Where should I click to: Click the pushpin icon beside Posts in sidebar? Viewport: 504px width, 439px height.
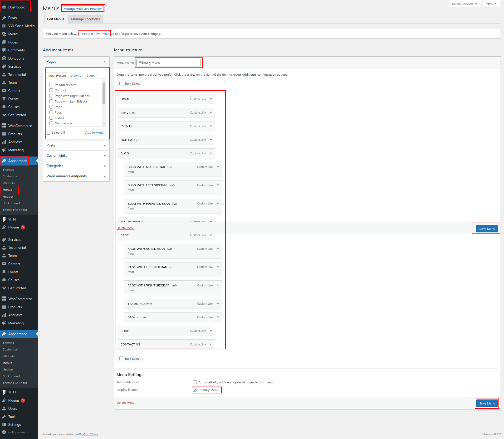point(4,18)
